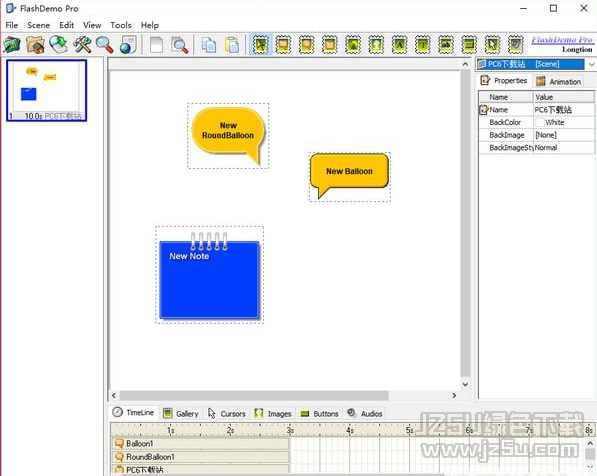Click the blank page toolbar icon
Image resolution: width=597 pixels, height=476 pixels.
click(156, 45)
